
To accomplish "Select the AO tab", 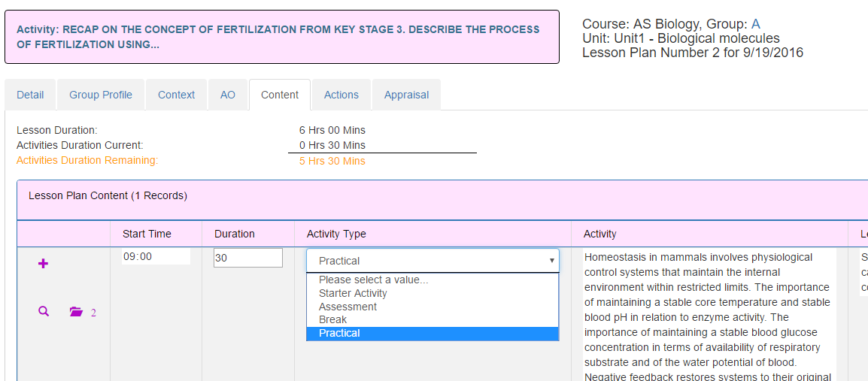I will point(228,95).
